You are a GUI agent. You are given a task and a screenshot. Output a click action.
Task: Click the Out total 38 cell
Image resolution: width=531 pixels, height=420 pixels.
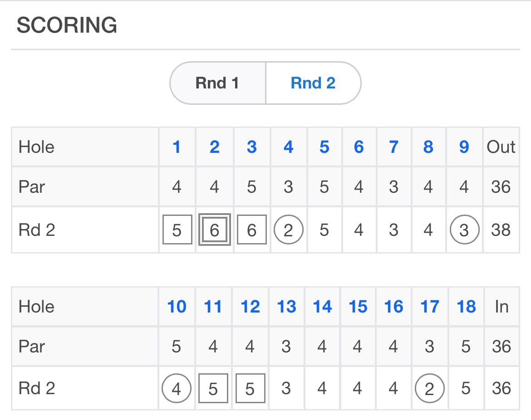click(x=501, y=230)
